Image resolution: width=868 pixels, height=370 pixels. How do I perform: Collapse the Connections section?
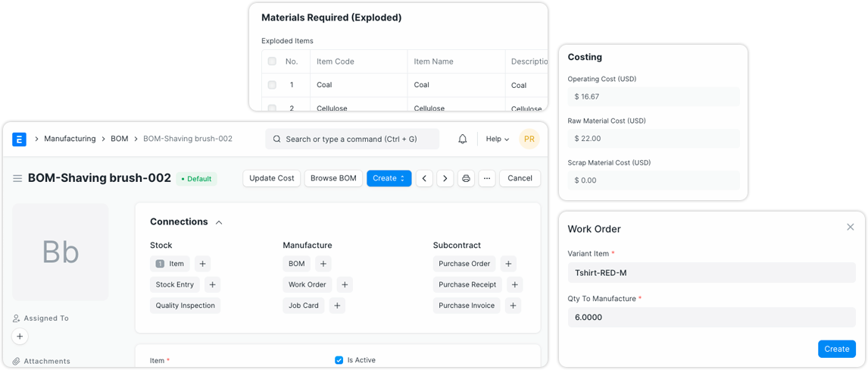219,222
